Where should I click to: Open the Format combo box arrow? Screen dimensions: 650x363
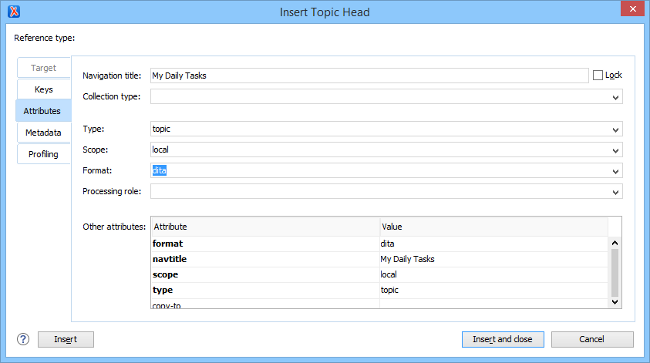coord(616,171)
